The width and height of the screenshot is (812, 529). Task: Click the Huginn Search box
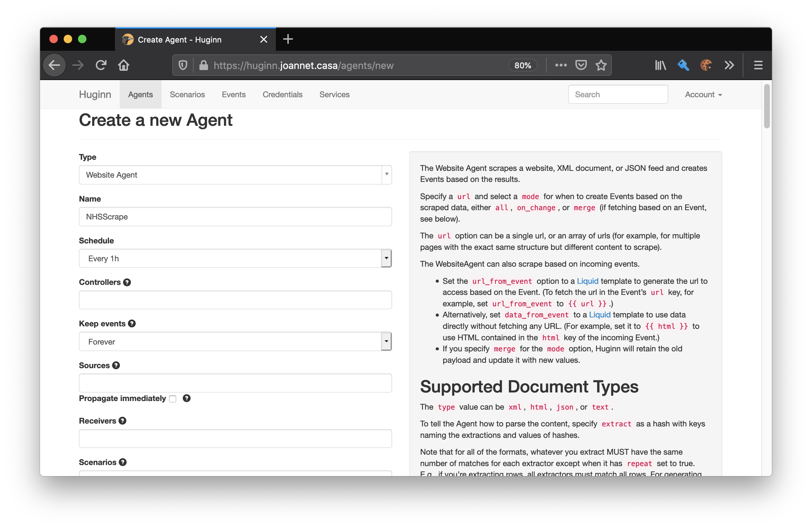coord(618,94)
